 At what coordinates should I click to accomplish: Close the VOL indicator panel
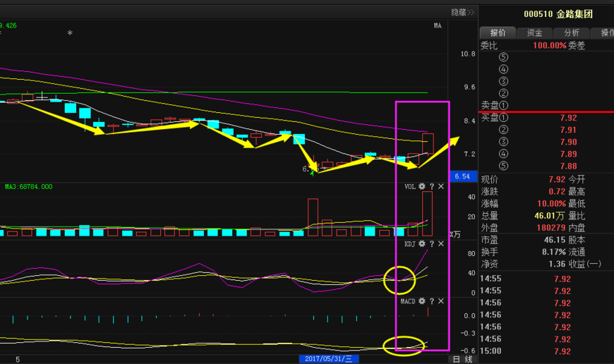click(441, 187)
